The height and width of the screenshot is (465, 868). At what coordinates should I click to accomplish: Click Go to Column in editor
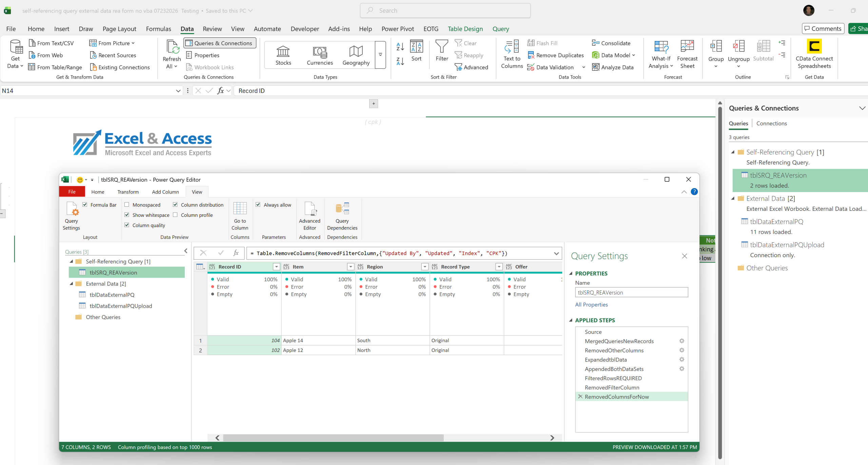coord(240,216)
